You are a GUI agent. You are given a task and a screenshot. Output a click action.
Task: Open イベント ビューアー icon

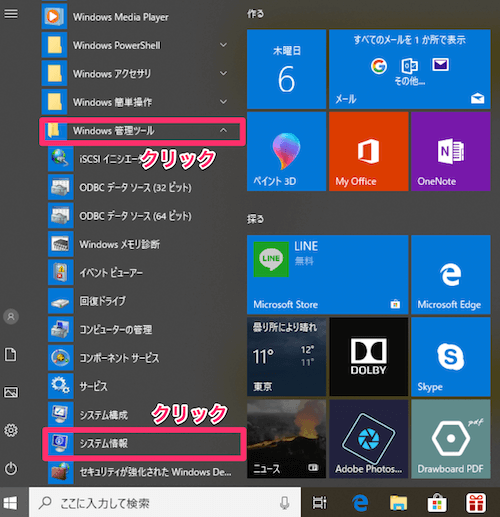[x=60, y=272]
